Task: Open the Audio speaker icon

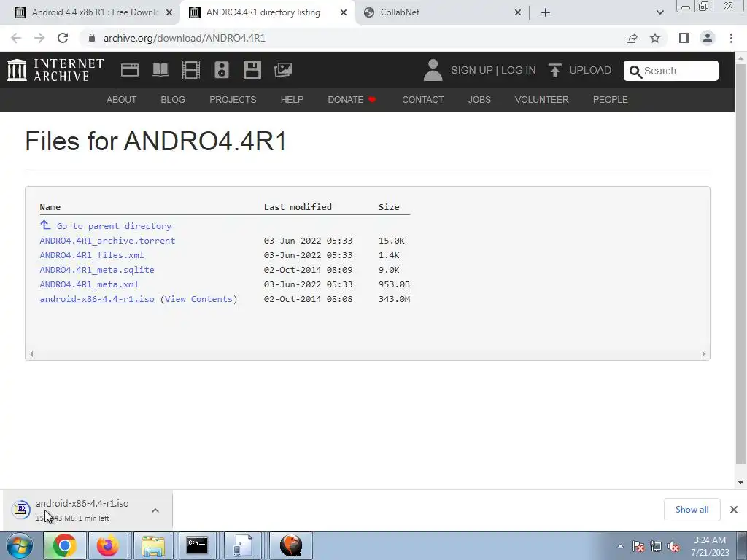Action: tap(222, 70)
